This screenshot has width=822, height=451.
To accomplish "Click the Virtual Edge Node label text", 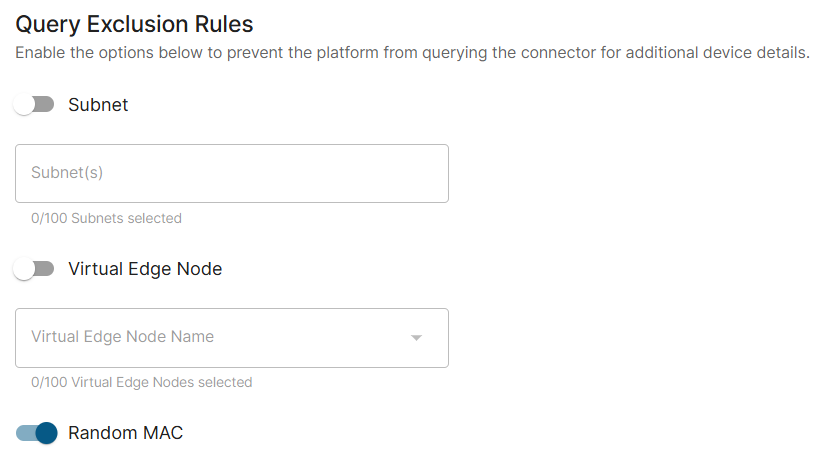I will click(x=145, y=269).
